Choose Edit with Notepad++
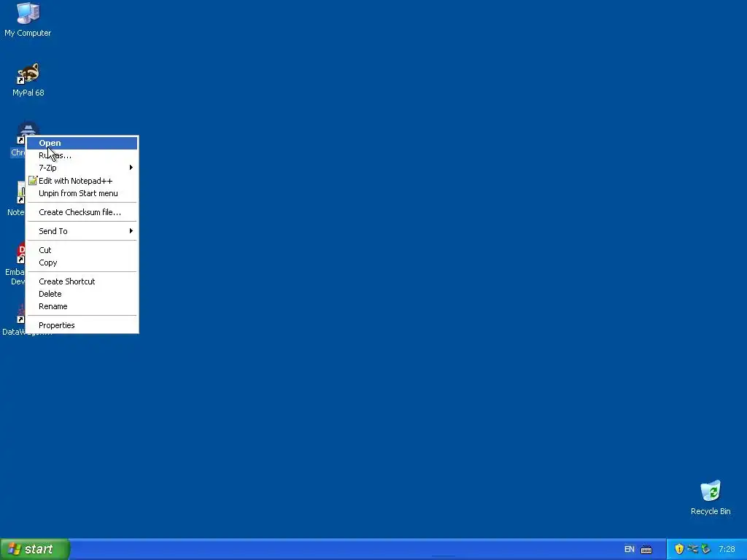The height and width of the screenshot is (560, 747). (82, 181)
